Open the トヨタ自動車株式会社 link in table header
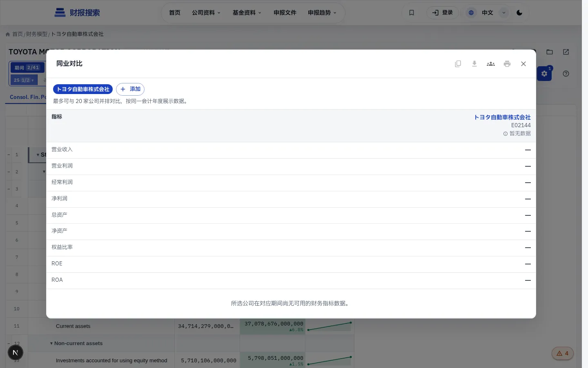The image size is (588, 368). pyautogui.click(x=502, y=117)
